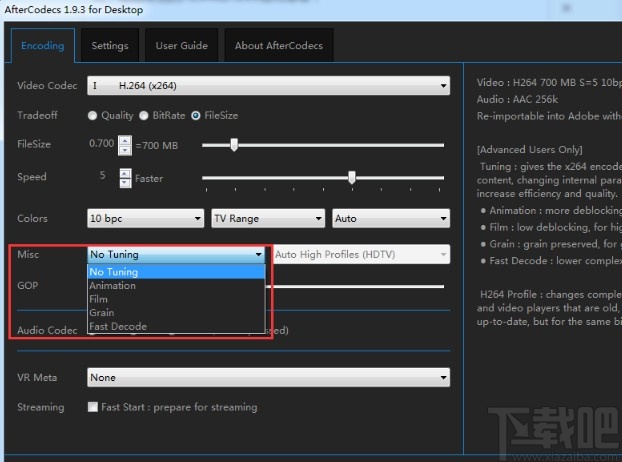The width and height of the screenshot is (622, 462).
Task: Expand the 10 bpc colors dropdown
Action: pyautogui.click(x=146, y=218)
